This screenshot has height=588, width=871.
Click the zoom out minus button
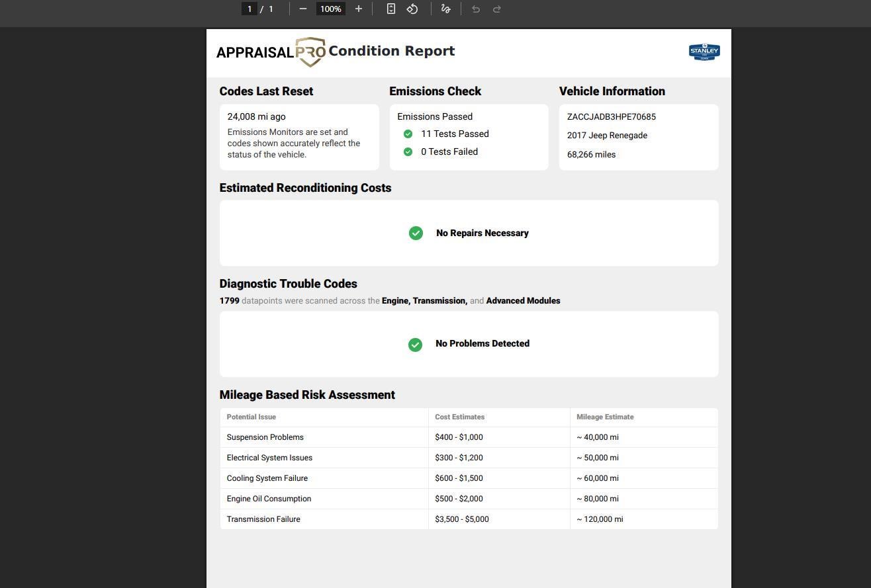(303, 9)
